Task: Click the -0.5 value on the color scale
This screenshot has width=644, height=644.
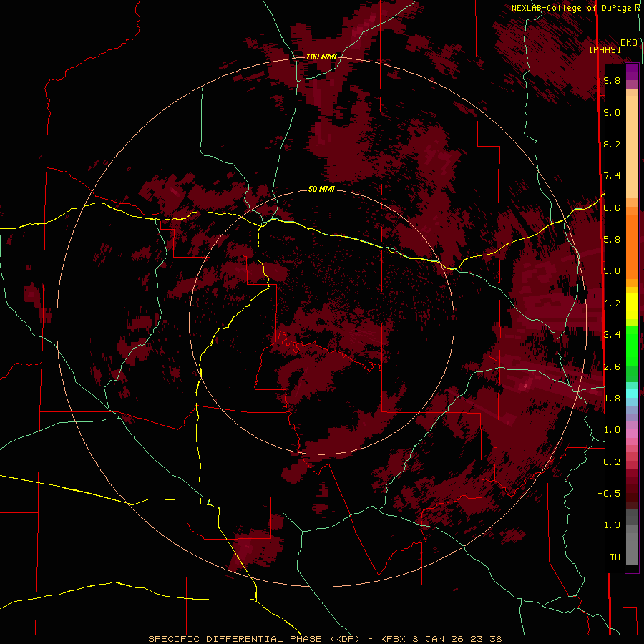Action: pos(609,494)
